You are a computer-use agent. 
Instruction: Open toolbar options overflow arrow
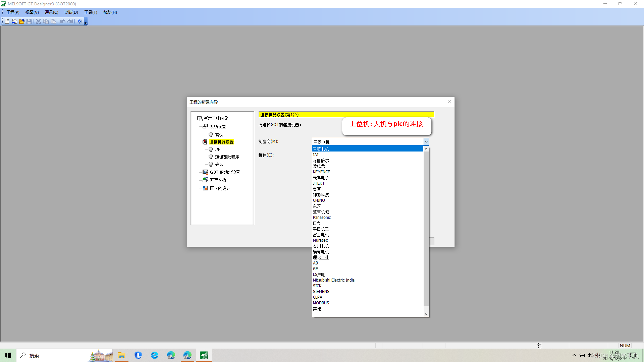[x=86, y=22]
